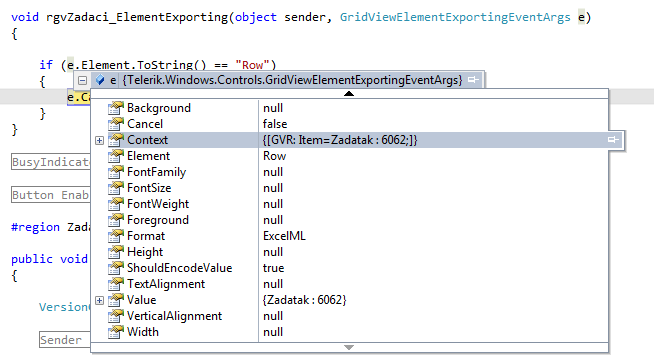Select the FontFamily property row
This screenshot has width=654, height=361.
[350, 172]
